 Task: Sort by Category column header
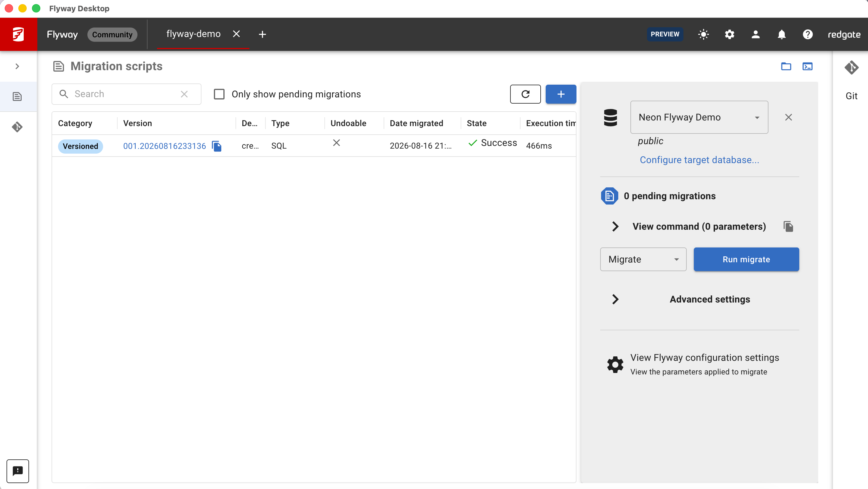(x=75, y=123)
